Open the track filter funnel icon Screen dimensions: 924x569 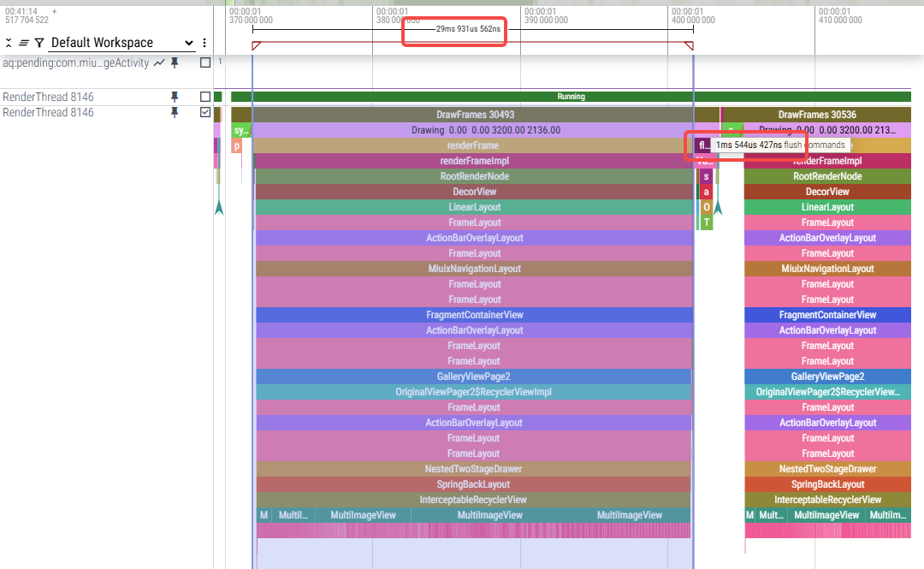coord(39,43)
